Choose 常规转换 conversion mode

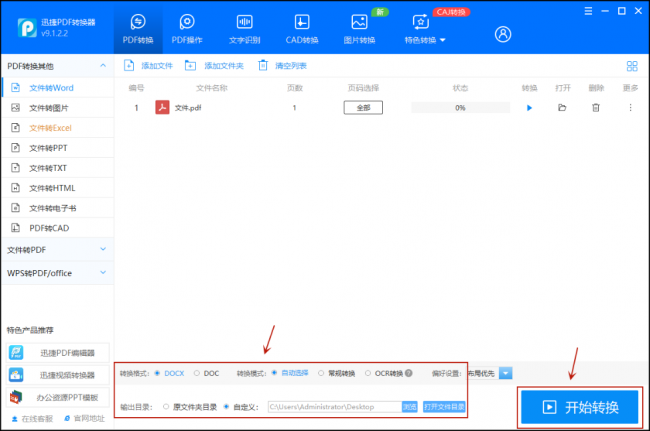[321, 373]
